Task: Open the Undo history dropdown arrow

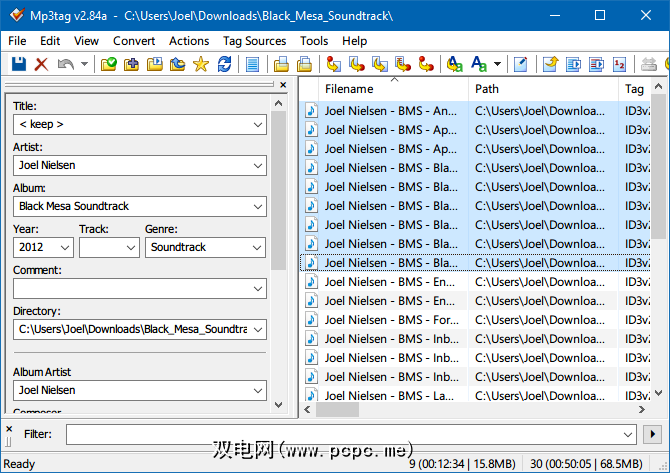Action: [84, 65]
